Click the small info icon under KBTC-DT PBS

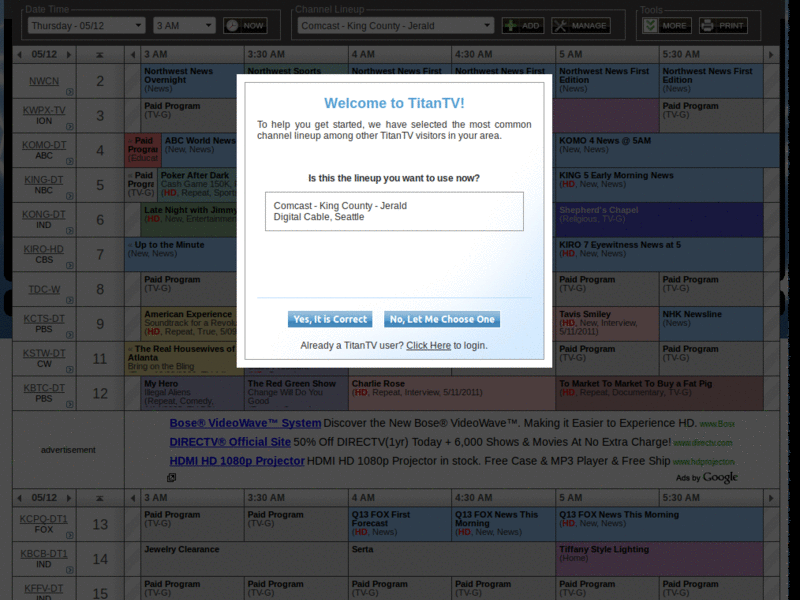point(70,404)
